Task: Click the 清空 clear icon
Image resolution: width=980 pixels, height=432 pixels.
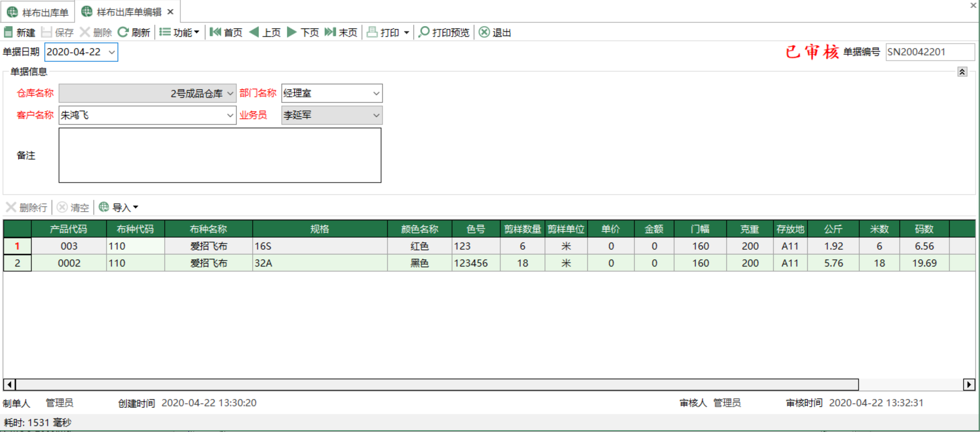Action: [x=62, y=207]
